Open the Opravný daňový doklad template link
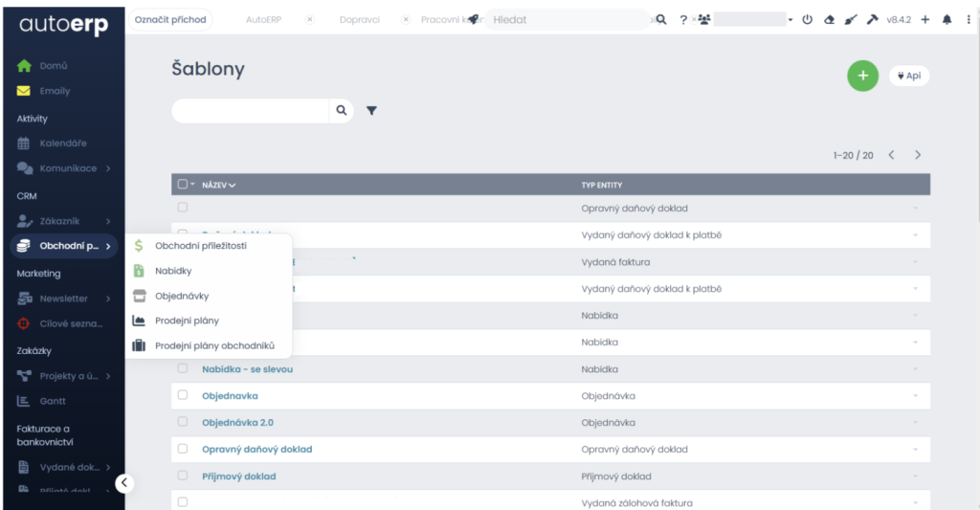The height and width of the screenshot is (510, 980). [256, 449]
